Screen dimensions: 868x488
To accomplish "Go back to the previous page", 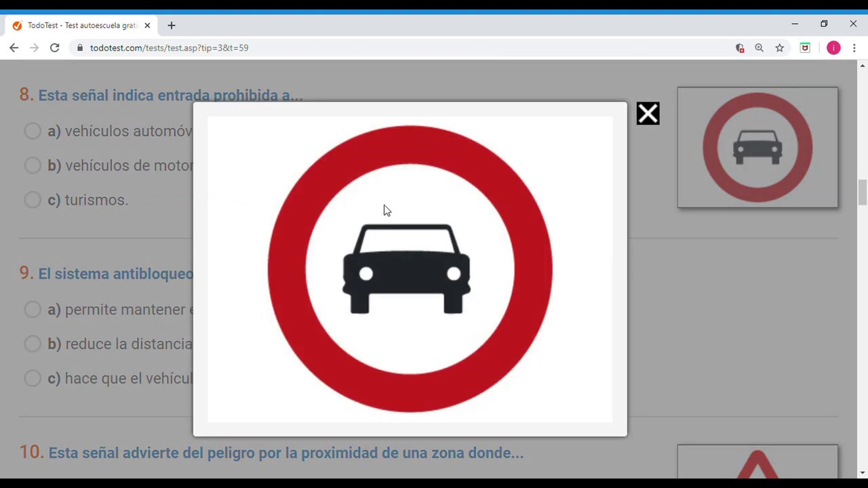I will coord(14,48).
